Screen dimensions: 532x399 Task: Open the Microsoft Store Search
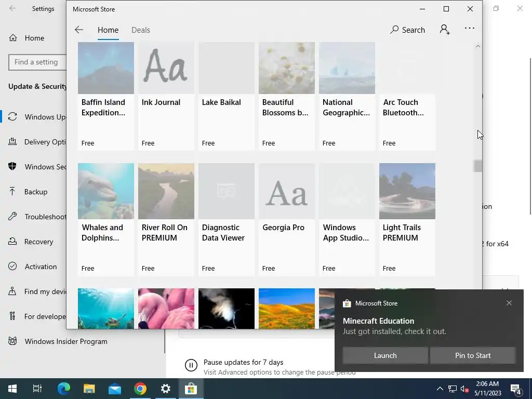pos(407,30)
